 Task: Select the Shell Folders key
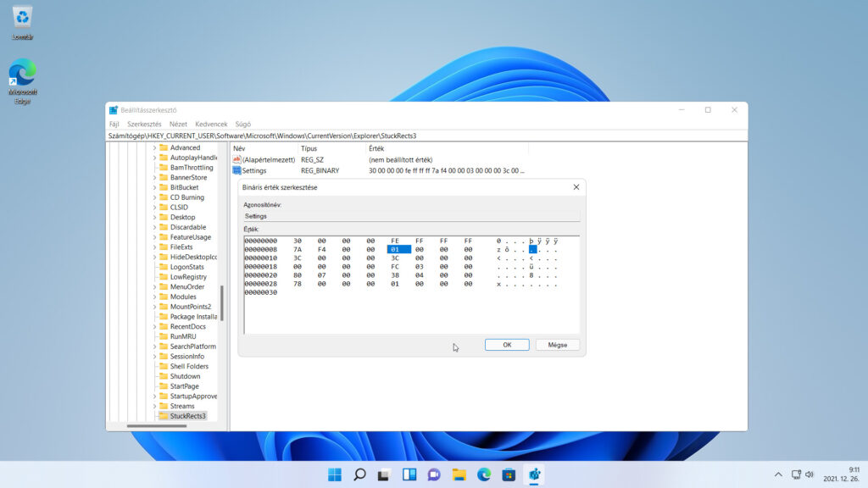(x=189, y=366)
